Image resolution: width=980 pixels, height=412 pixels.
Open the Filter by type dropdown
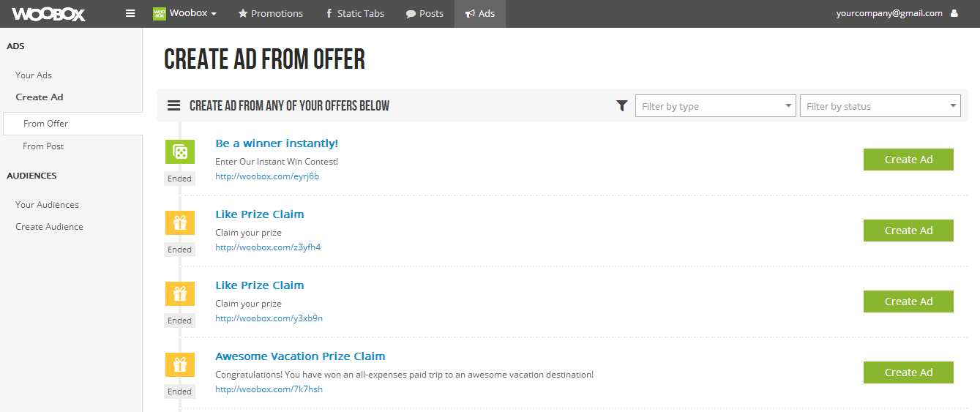coord(715,106)
